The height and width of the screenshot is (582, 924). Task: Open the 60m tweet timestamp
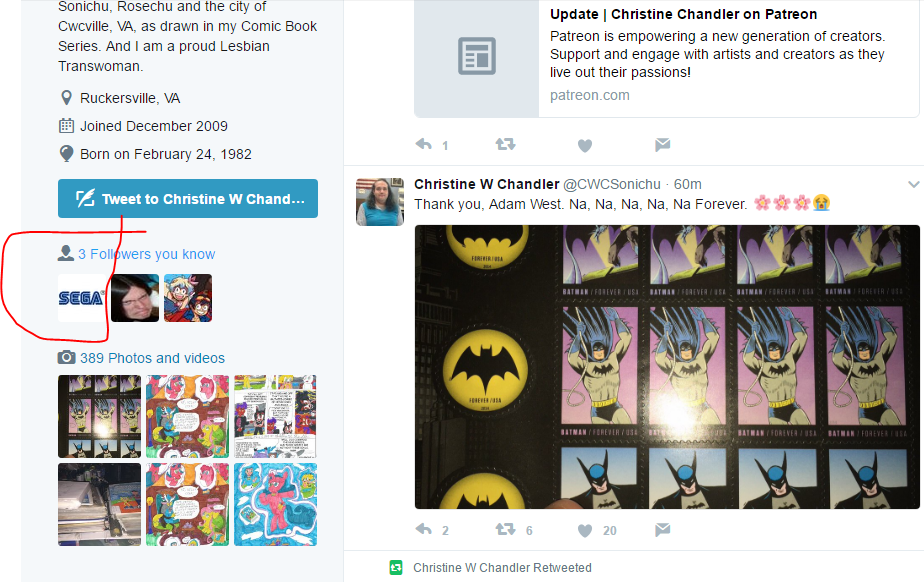click(x=688, y=184)
